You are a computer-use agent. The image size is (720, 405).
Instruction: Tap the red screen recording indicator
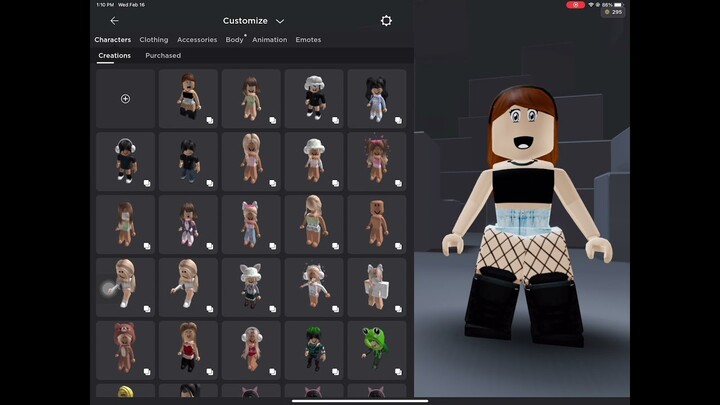coord(575,5)
